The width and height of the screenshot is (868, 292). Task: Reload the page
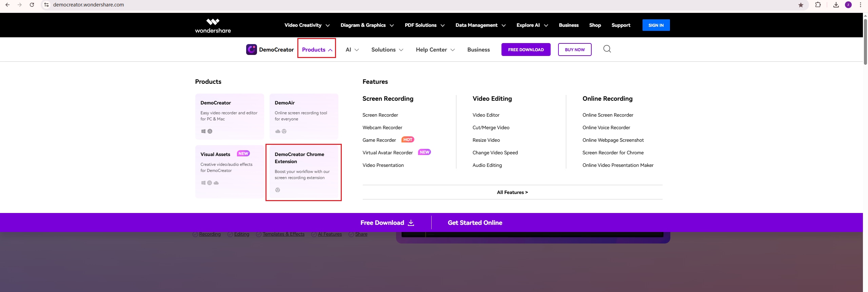pyautogui.click(x=32, y=5)
